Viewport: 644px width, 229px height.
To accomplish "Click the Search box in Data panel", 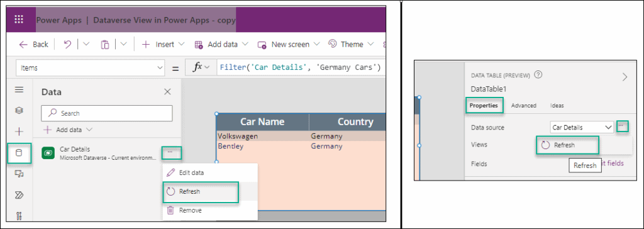I will point(107,113).
